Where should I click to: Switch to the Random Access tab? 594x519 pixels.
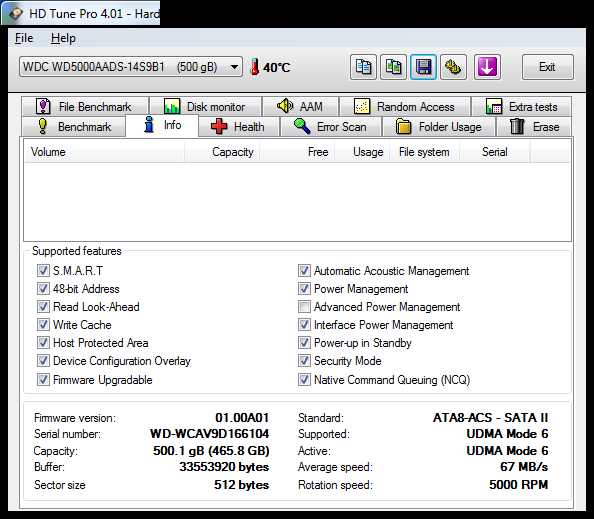pyautogui.click(x=405, y=106)
